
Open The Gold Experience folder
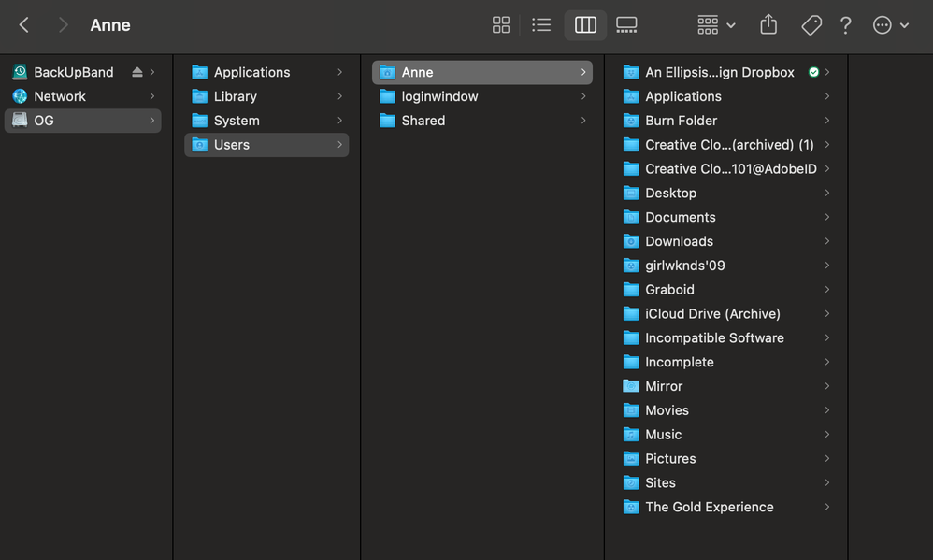point(709,507)
